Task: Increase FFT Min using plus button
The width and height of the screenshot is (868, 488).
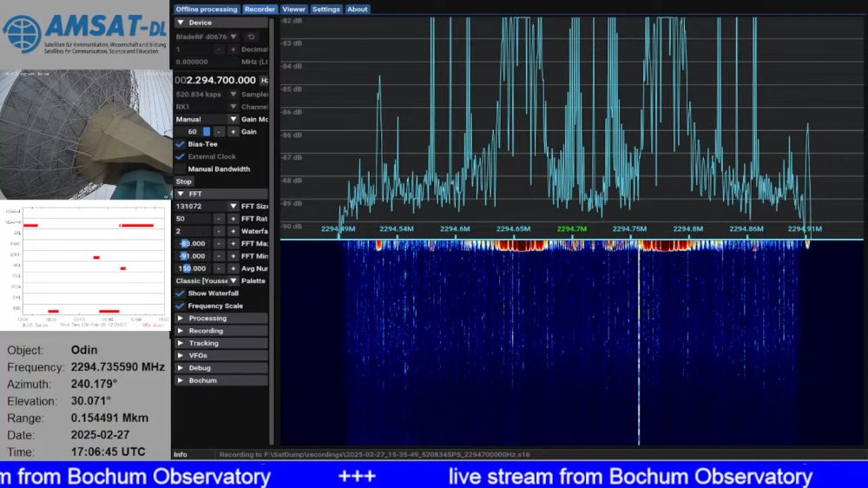Action: point(233,256)
